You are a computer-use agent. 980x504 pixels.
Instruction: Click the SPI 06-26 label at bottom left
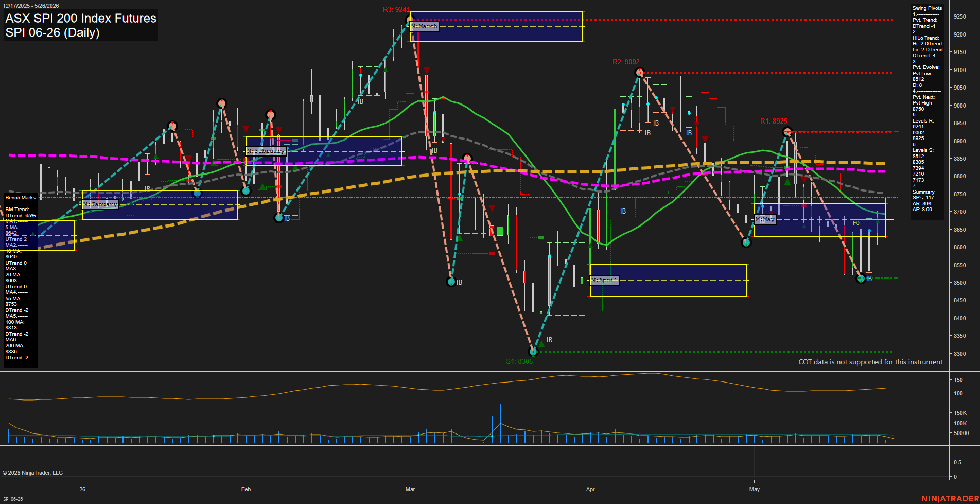pos(13,499)
